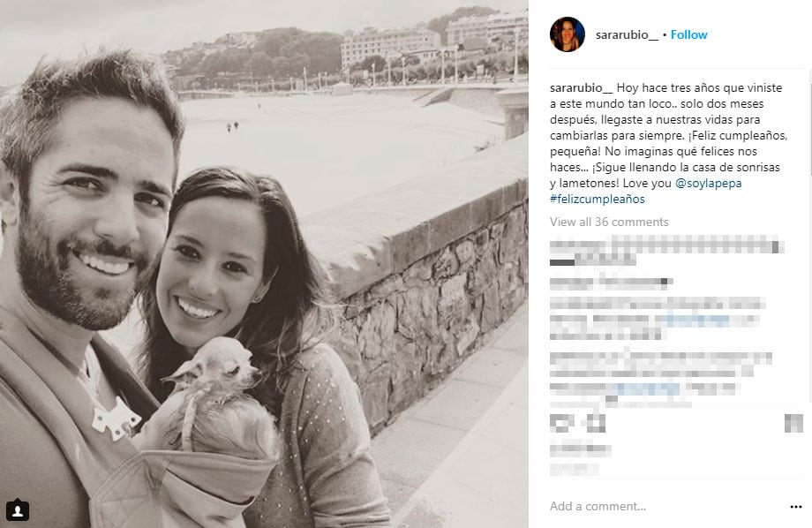Open sararubio__ username in post header
This screenshot has height=528, width=812.
tap(627, 34)
